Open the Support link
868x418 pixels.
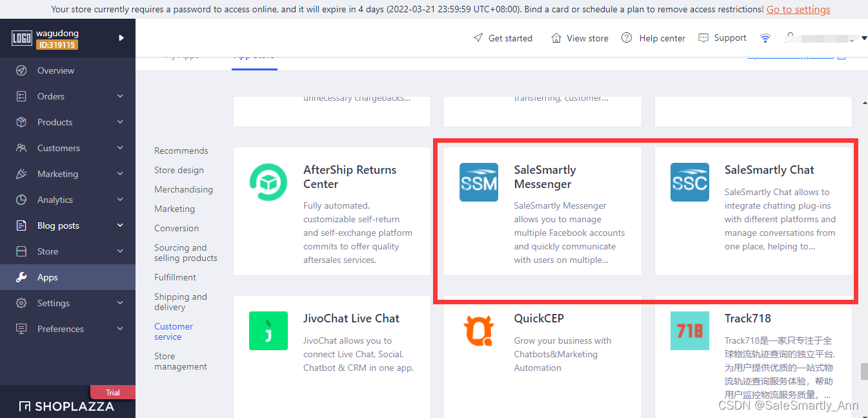point(730,38)
